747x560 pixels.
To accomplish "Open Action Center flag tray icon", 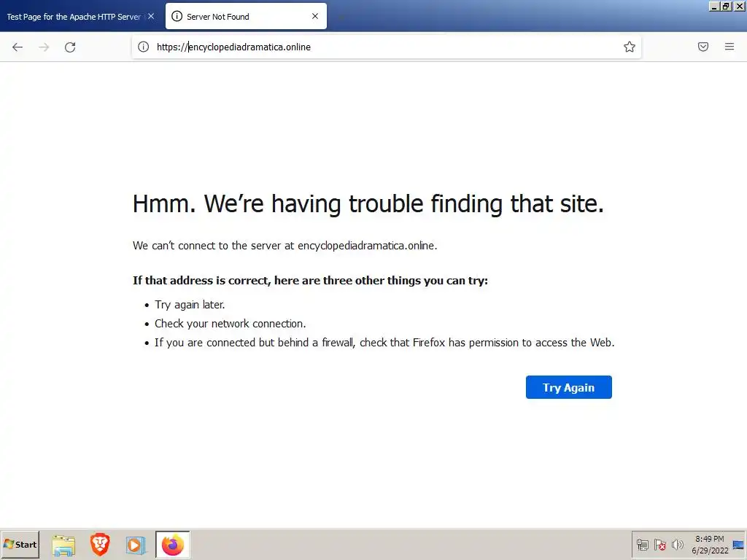I will [x=659, y=545].
